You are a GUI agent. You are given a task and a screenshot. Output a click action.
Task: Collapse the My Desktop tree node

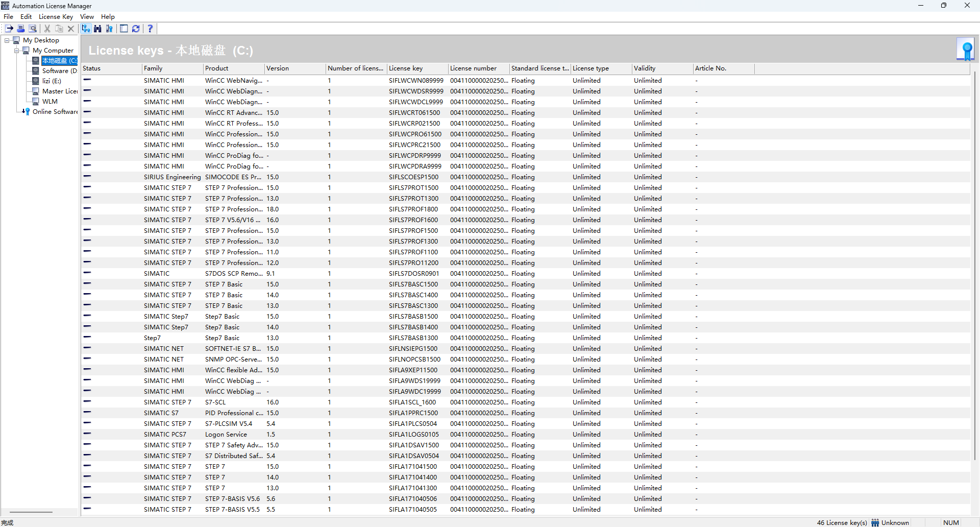click(8, 40)
